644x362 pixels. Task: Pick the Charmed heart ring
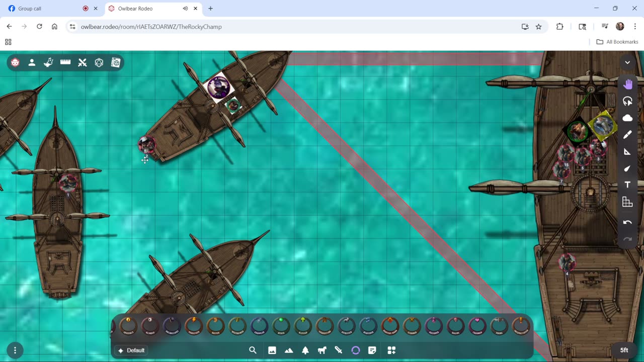click(478, 326)
